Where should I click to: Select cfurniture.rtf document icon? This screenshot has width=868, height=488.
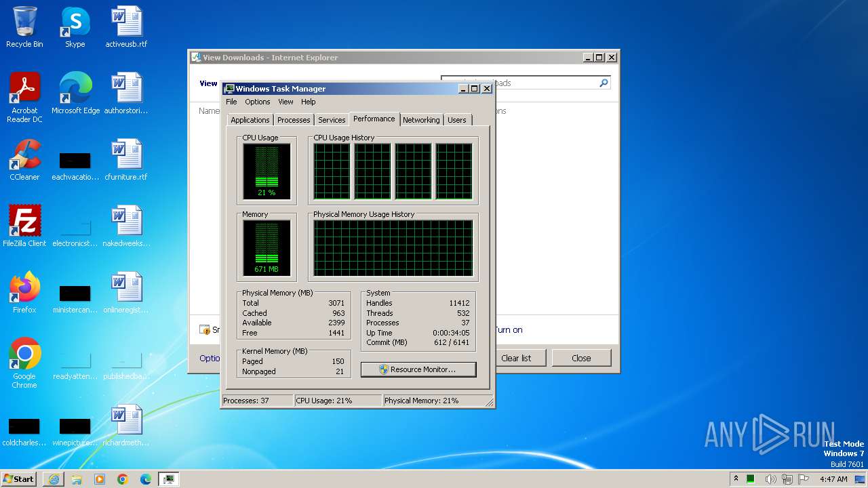(126, 160)
